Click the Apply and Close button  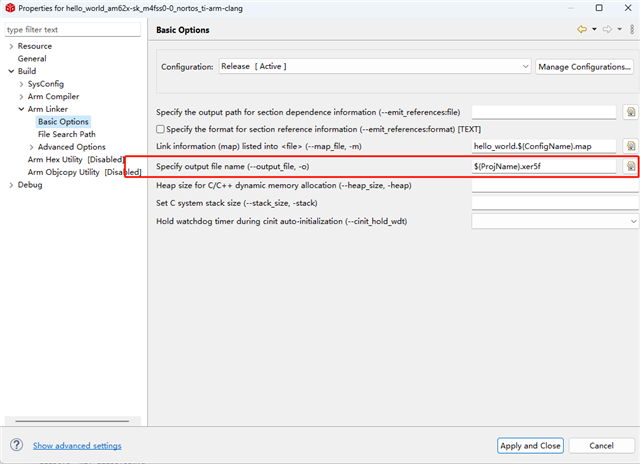pos(530,445)
